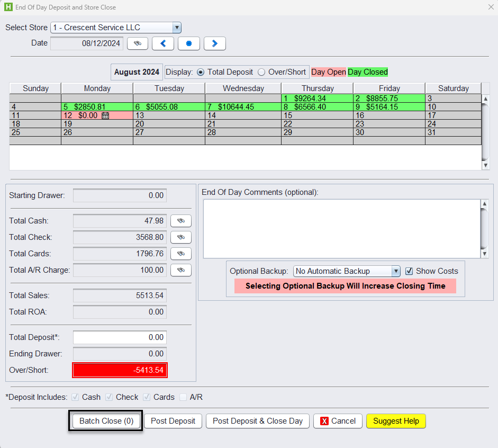
Task: Click calendar icon on Monday 12 cell
Action: pyautogui.click(x=105, y=115)
